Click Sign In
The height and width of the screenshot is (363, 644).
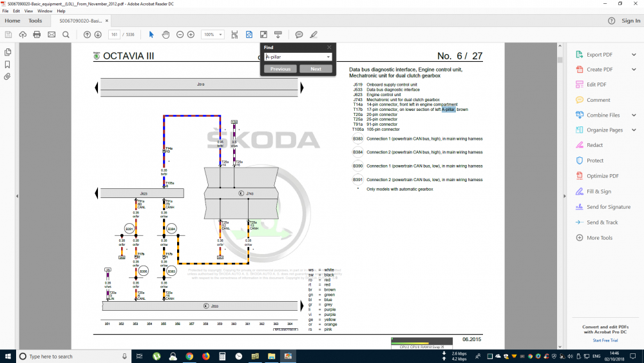[x=631, y=21]
